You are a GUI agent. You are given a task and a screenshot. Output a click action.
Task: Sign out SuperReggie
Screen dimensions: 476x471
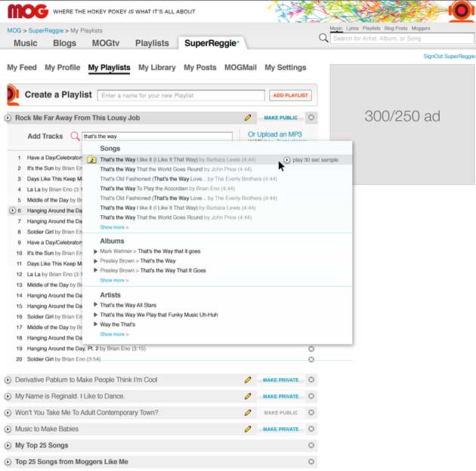pos(449,56)
